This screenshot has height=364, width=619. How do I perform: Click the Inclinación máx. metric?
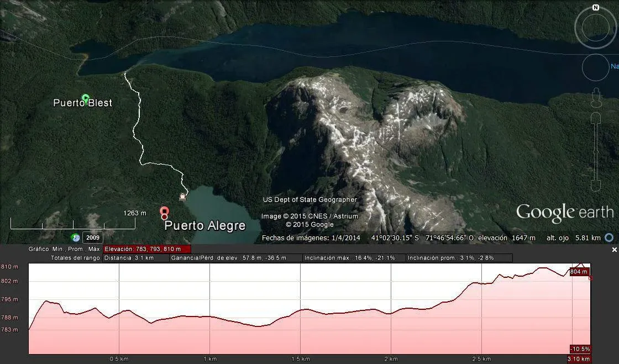pos(354,258)
